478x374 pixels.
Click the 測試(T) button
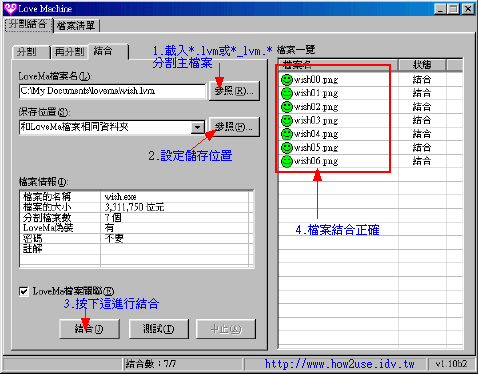[159, 329]
